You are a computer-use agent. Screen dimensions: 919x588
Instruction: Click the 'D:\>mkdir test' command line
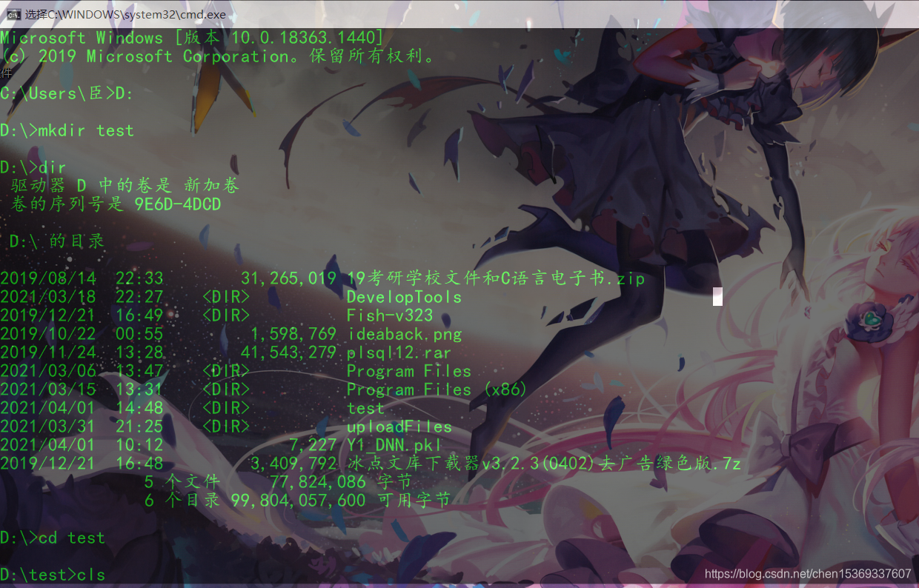pyautogui.click(x=67, y=130)
